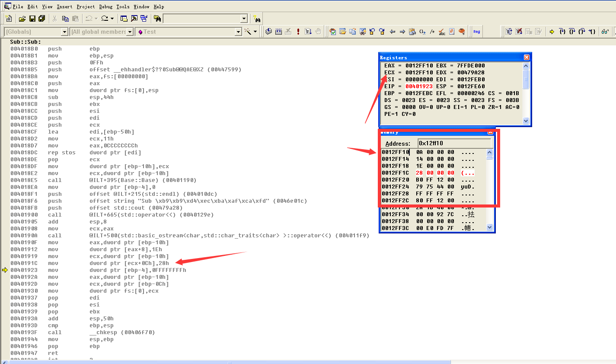The width and height of the screenshot is (616, 364).
Task: Click the Save floppy disk icon
Action: (32, 19)
